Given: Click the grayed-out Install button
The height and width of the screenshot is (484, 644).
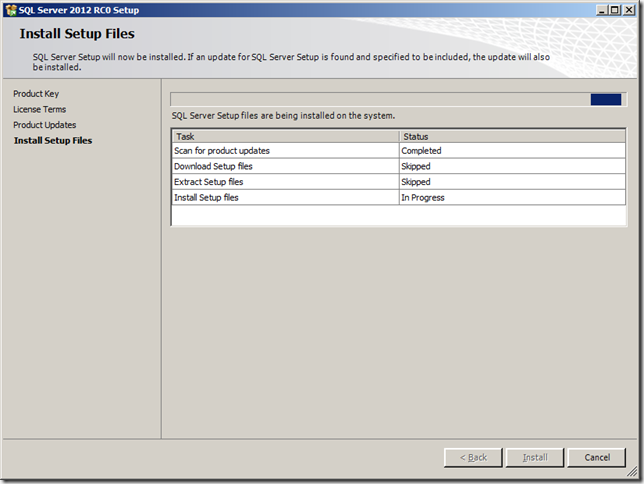Looking at the screenshot, I should pos(535,457).
